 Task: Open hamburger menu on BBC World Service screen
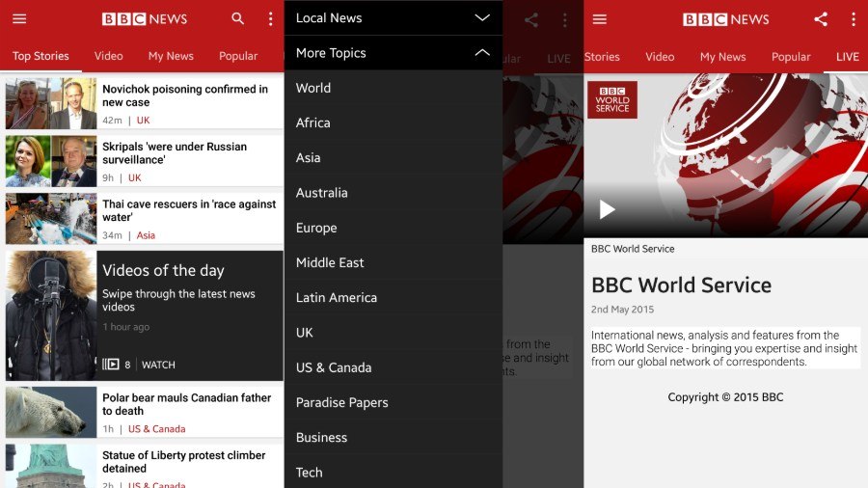(600, 19)
